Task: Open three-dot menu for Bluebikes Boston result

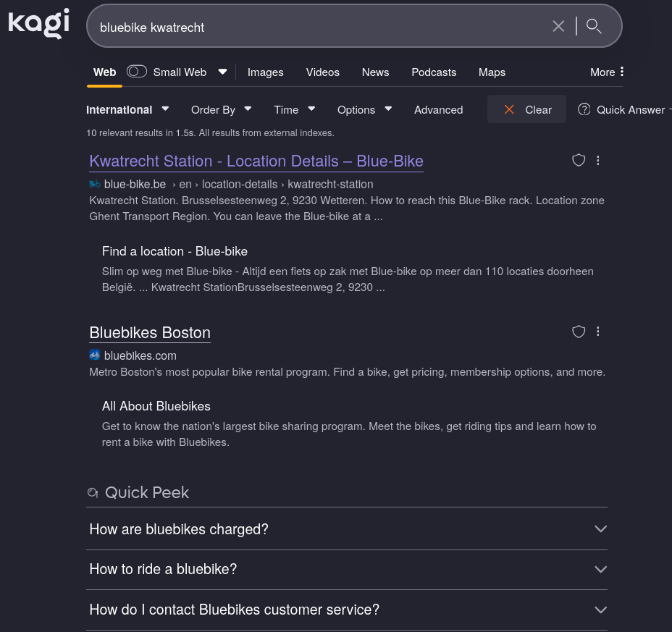Action: pyautogui.click(x=598, y=332)
